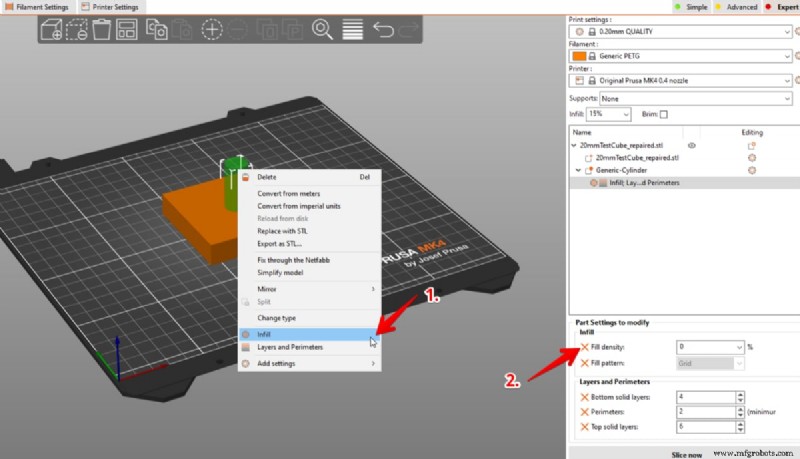
Task: Click the Add instance plus icon
Action: point(212,30)
